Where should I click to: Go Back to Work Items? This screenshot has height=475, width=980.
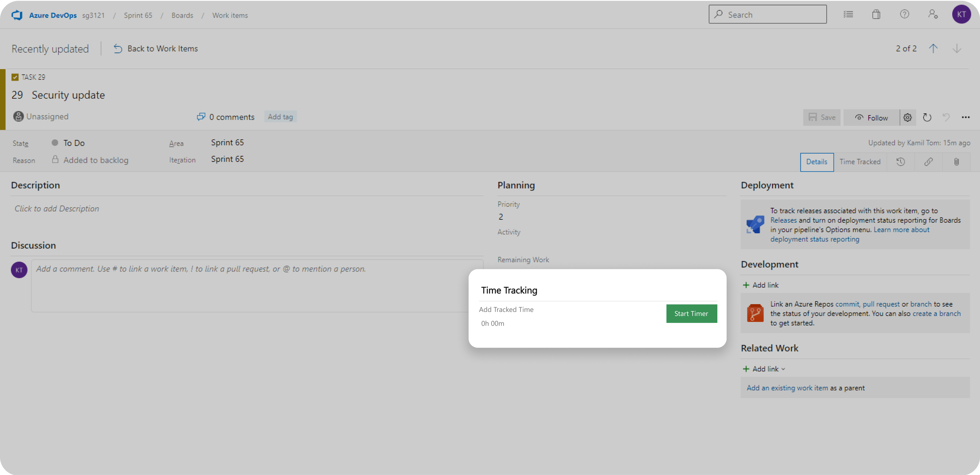156,49
